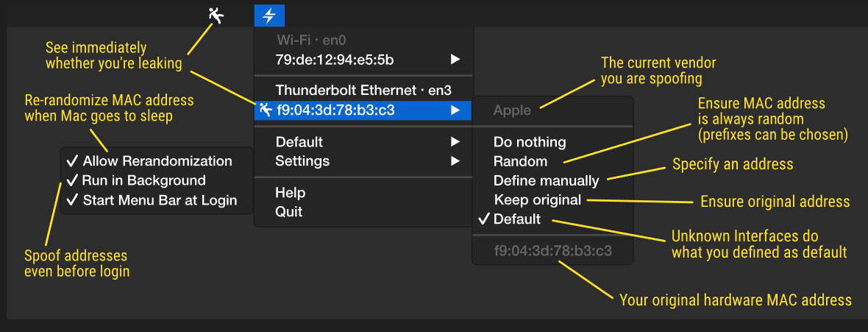Select the checked Default option in submenu
This screenshot has width=868, height=332.
[517, 219]
